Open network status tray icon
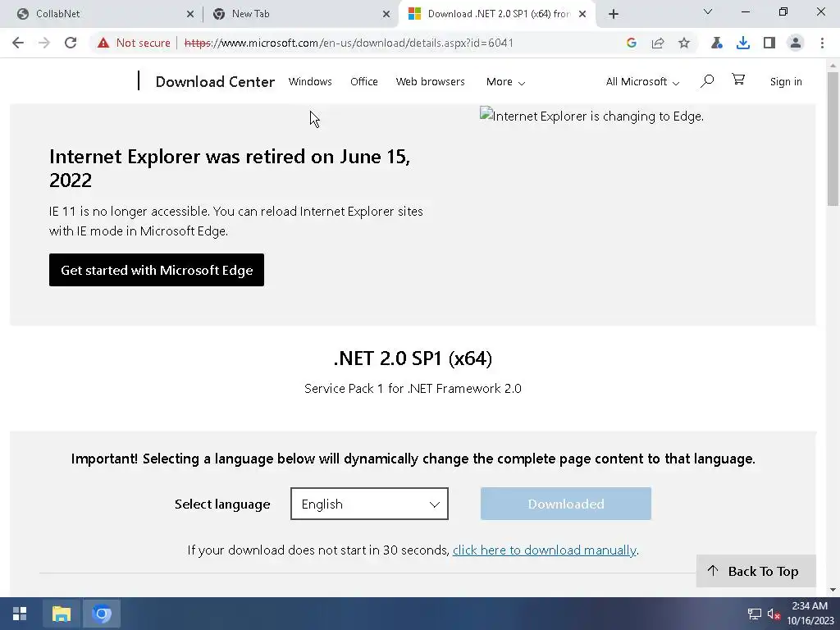Screen dimensions: 840x630 click(x=755, y=614)
